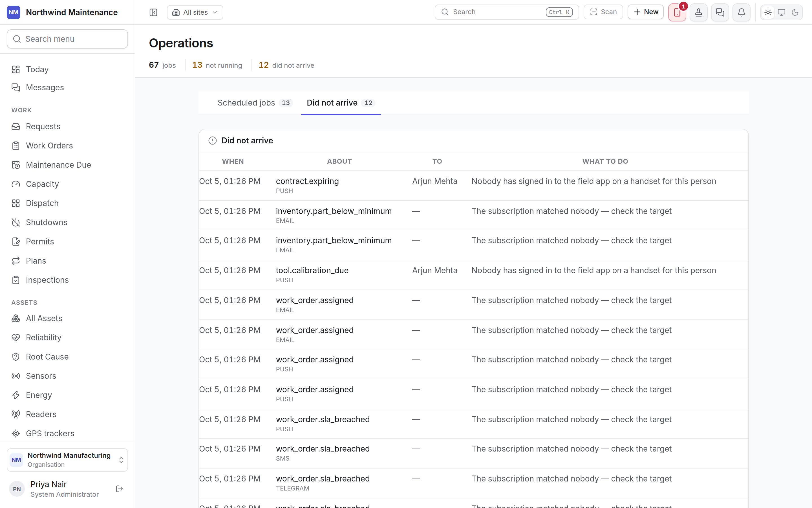This screenshot has height=508, width=812.
Task: Open Permits in sidebar
Action: tap(67, 242)
